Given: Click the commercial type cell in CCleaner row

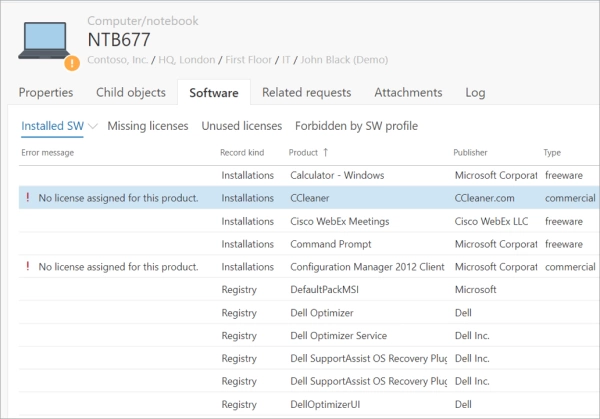Looking at the screenshot, I should click(570, 198).
